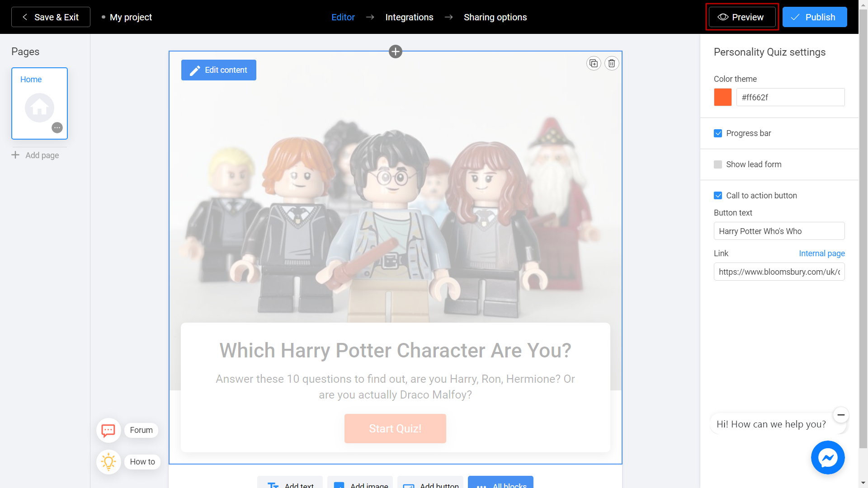868x488 pixels.
Task: Select Internal page link option
Action: tap(821, 253)
